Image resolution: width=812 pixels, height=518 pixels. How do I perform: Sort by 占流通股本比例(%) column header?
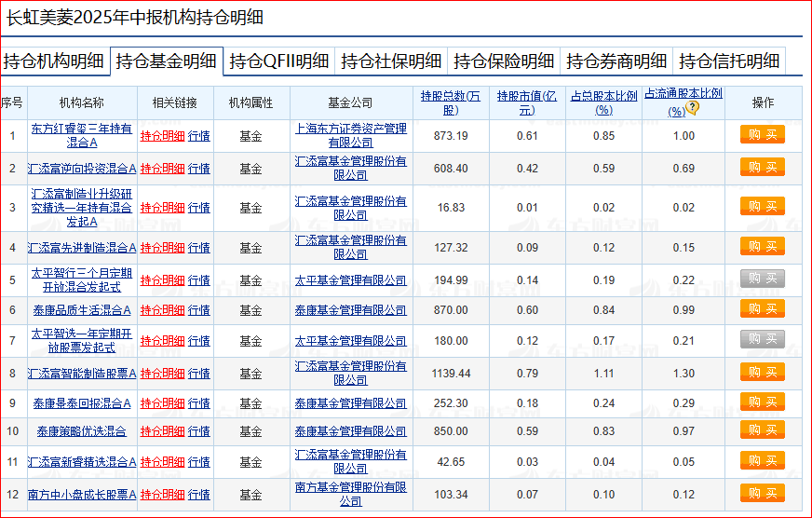[683, 102]
